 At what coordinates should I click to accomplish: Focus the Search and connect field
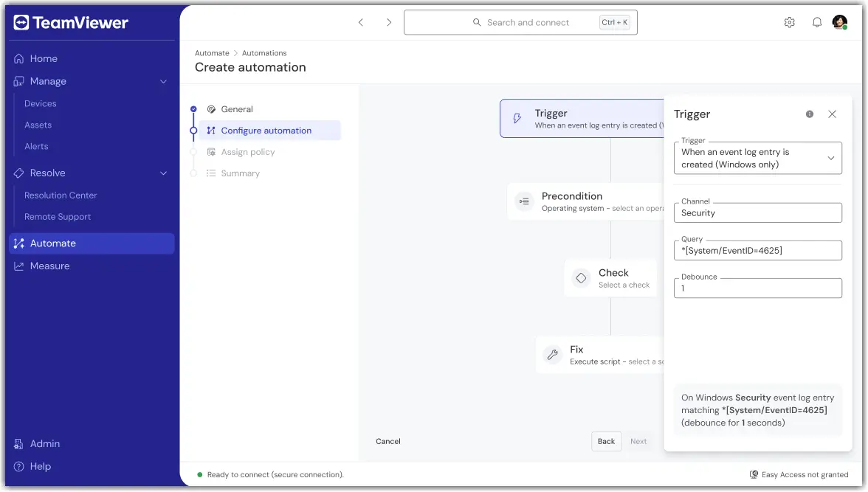pos(520,22)
